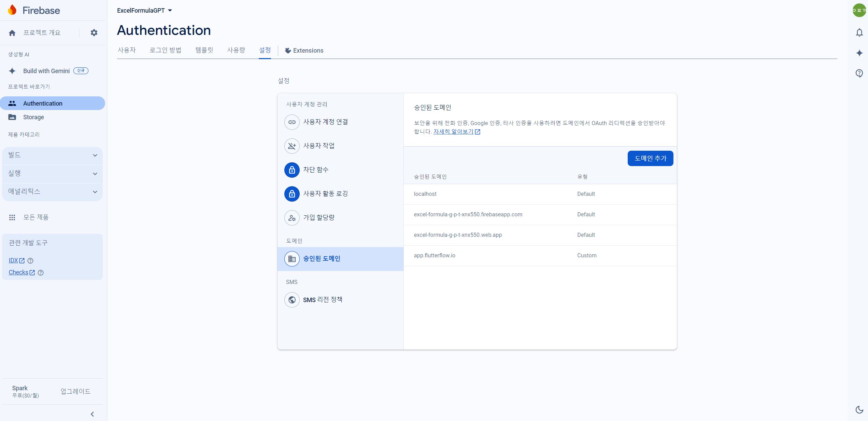Switch to the 사용자 tab

(127, 50)
